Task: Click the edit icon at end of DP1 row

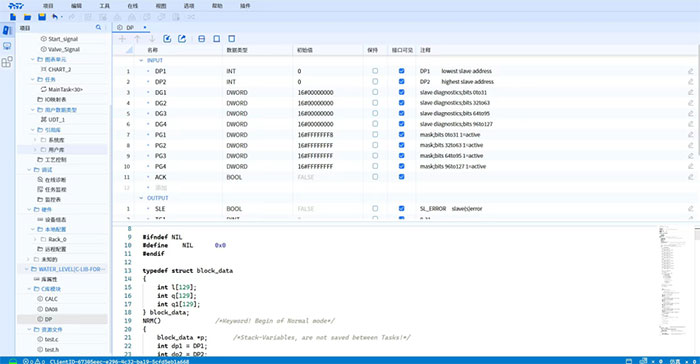Action: [691, 71]
